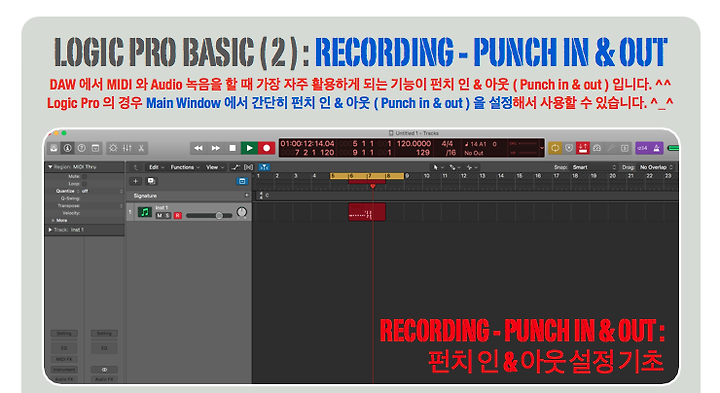Viewport: 720px width, 393px height.
Task: Open the Edit menu in Tracks area
Action: pos(156,167)
